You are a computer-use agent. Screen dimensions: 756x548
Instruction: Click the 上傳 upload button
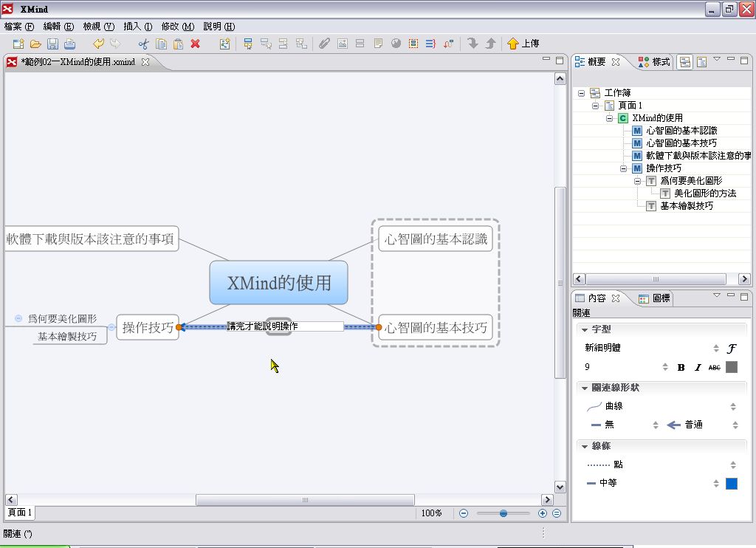tap(523, 44)
